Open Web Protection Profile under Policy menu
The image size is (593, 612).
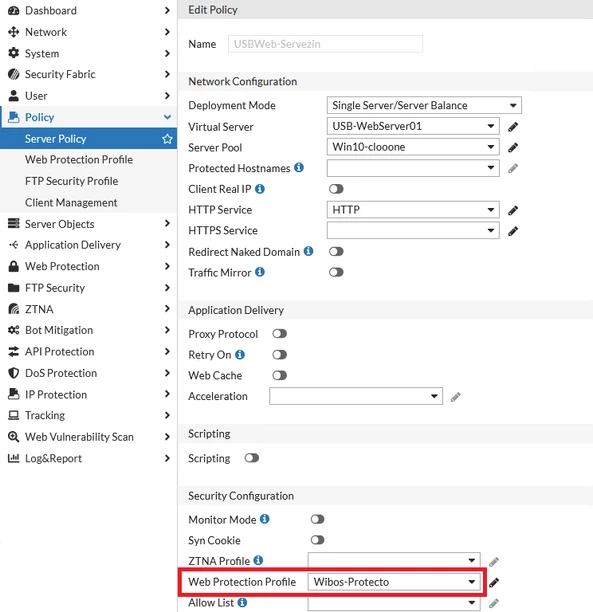coord(79,160)
